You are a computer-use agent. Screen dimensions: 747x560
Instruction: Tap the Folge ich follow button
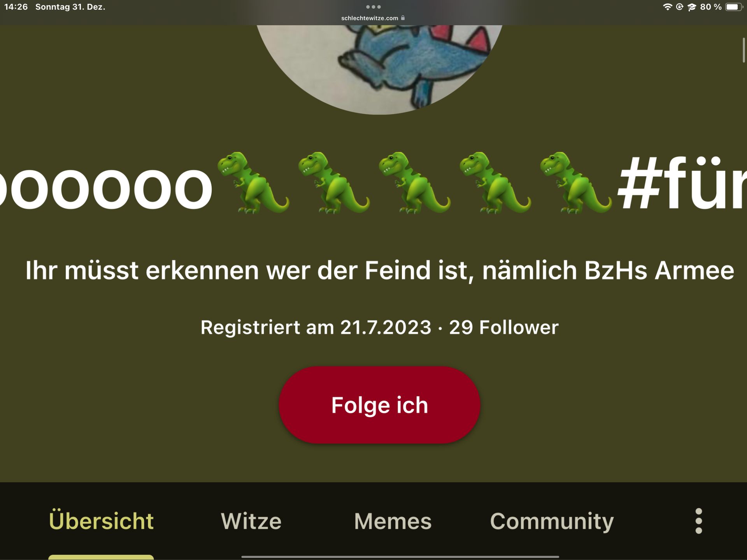(x=379, y=405)
